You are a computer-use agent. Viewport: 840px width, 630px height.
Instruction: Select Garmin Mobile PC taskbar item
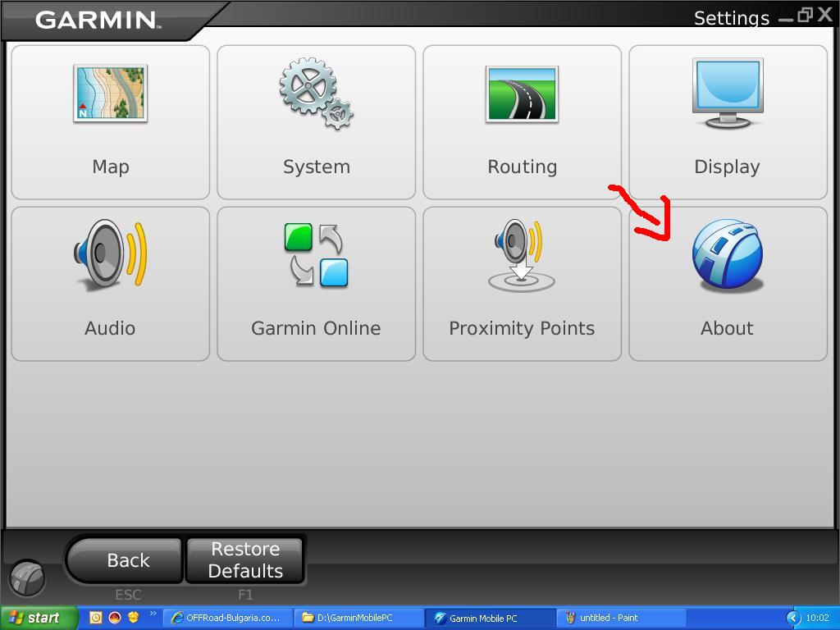point(490,618)
